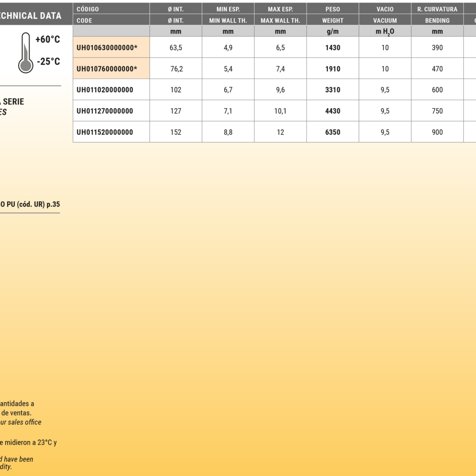Click the thermometer icon
Image resolution: width=476 pixels, height=476 pixels.
tap(26, 53)
